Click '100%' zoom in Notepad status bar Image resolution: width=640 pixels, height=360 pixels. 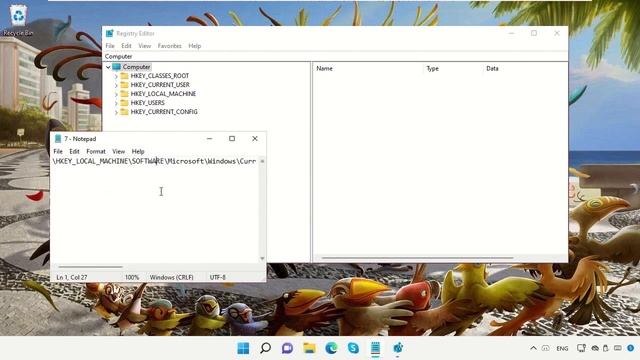point(132,277)
